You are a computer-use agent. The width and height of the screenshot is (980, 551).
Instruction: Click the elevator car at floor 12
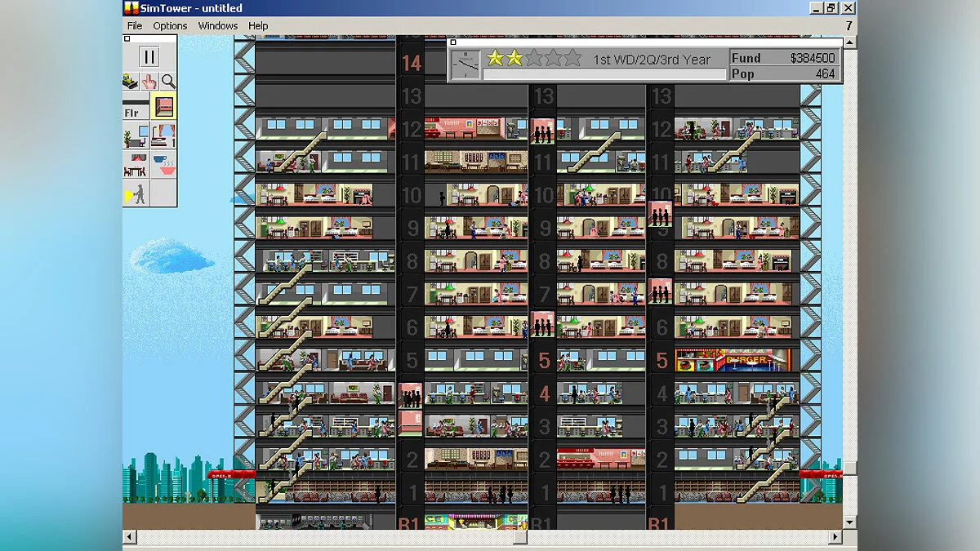click(542, 131)
